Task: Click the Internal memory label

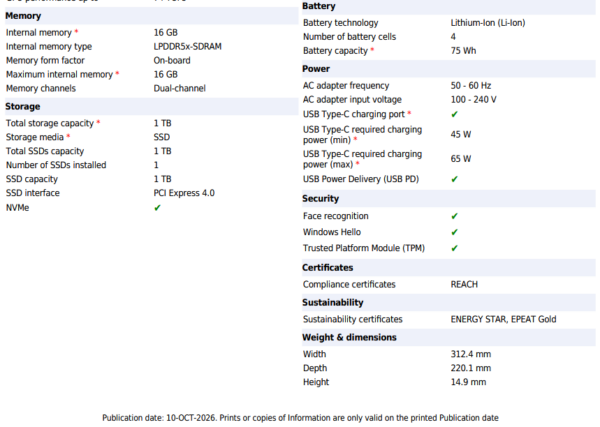Action: (39, 33)
